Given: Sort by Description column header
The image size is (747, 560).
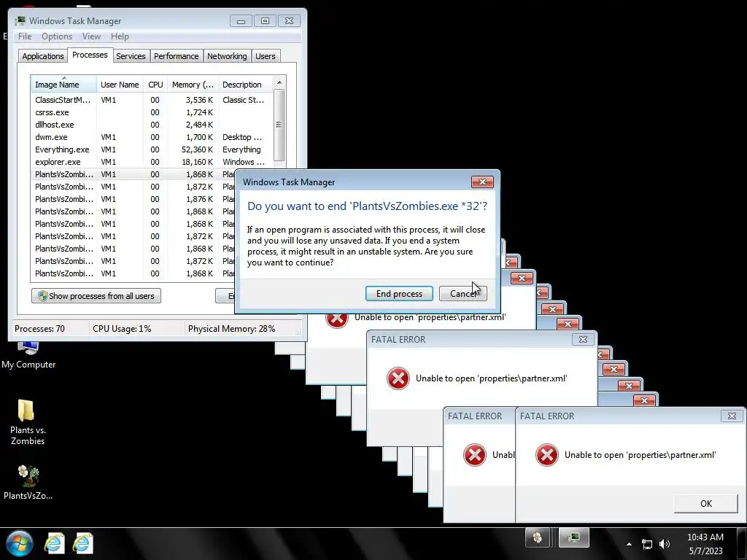Looking at the screenshot, I should tap(245, 85).
